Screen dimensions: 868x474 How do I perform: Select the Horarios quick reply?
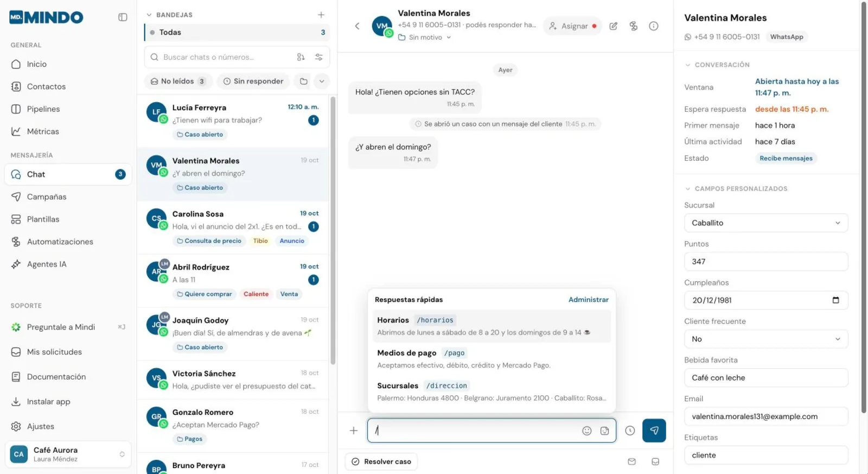pos(492,326)
